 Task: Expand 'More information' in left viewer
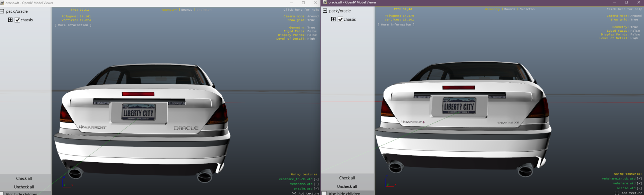pos(73,25)
